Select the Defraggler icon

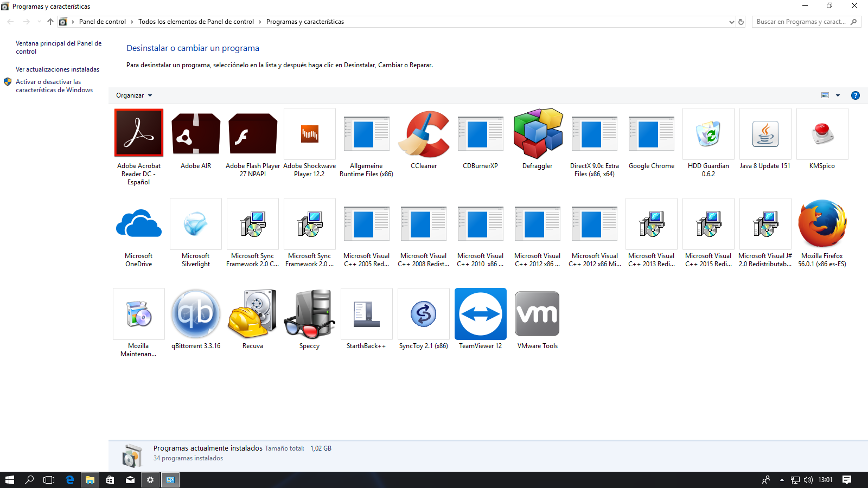point(538,133)
